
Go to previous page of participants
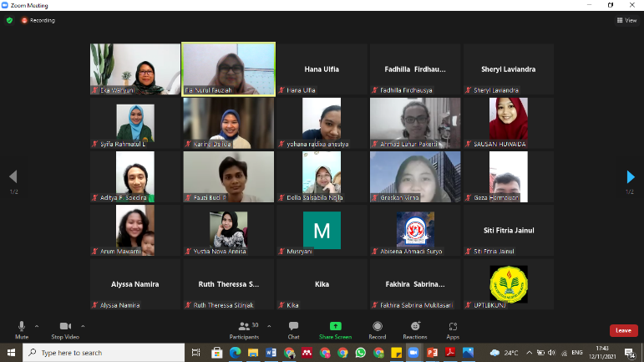pyautogui.click(x=13, y=176)
